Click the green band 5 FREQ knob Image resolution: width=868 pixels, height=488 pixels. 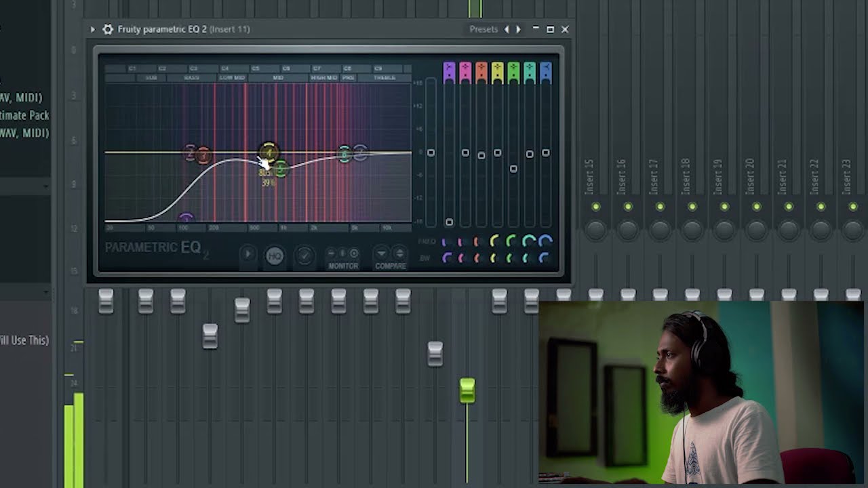coord(511,241)
